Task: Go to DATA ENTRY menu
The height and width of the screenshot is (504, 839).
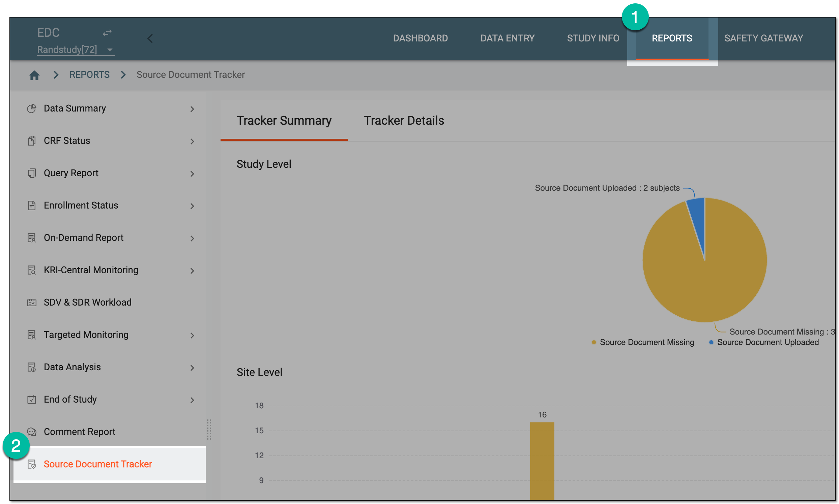Action: (507, 38)
